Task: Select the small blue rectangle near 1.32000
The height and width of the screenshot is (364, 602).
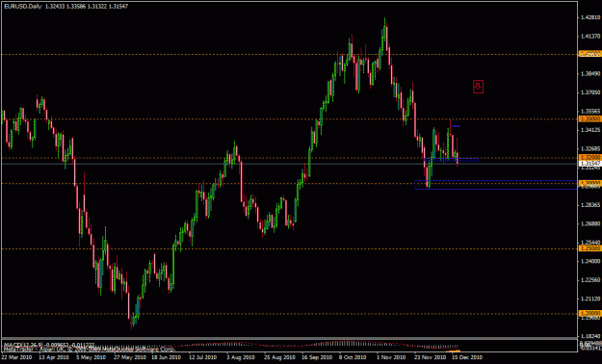Action: click(x=452, y=159)
